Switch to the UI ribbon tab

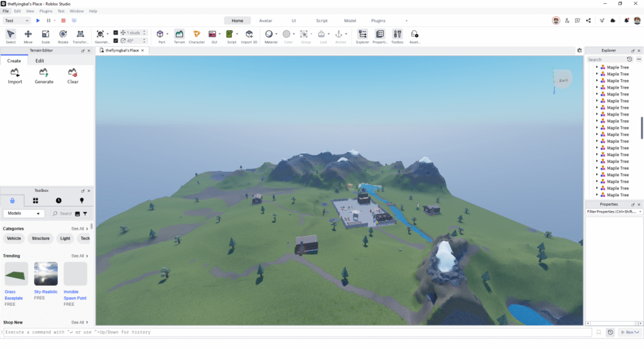click(x=294, y=21)
